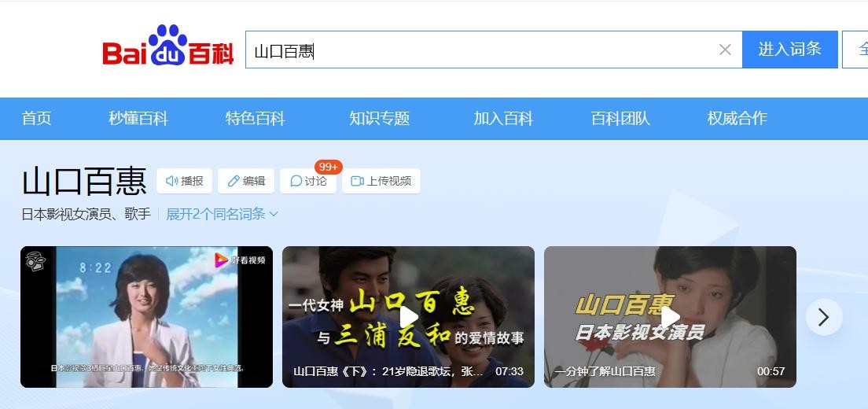Open the 首页 navigation tab
This screenshot has width=868, height=409.
(x=37, y=119)
